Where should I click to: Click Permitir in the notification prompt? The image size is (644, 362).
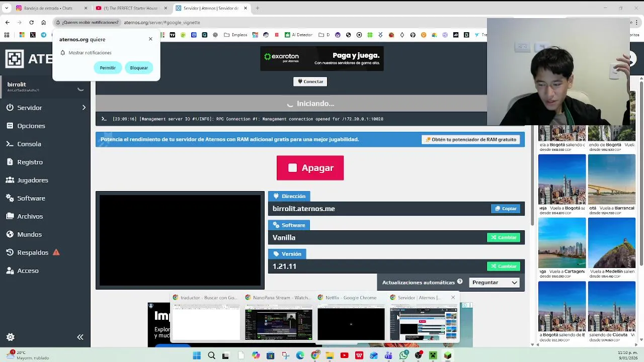click(x=108, y=68)
